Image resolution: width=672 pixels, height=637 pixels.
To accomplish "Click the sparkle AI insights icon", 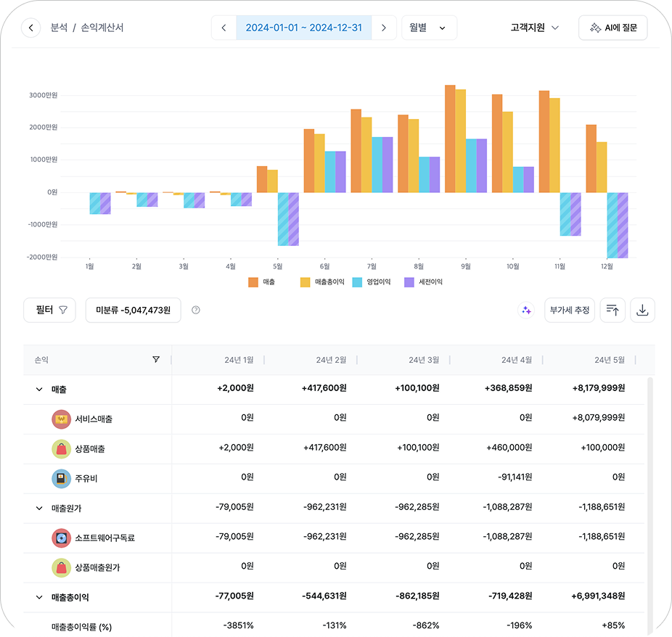I will point(527,311).
